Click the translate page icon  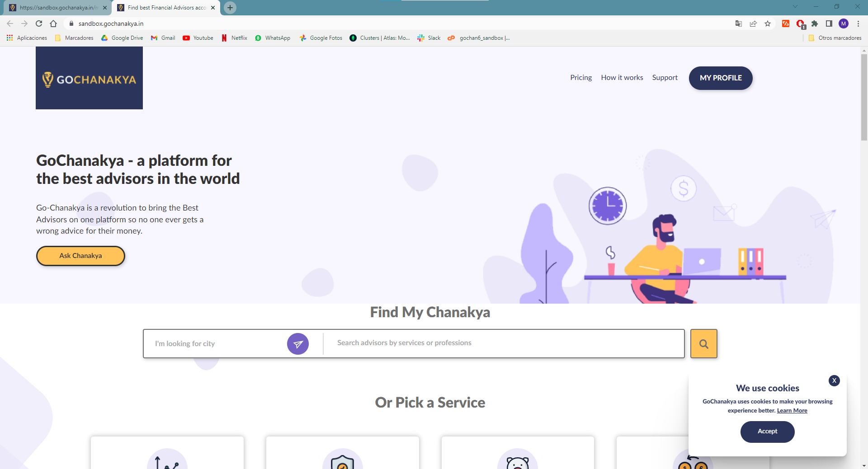[739, 23]
